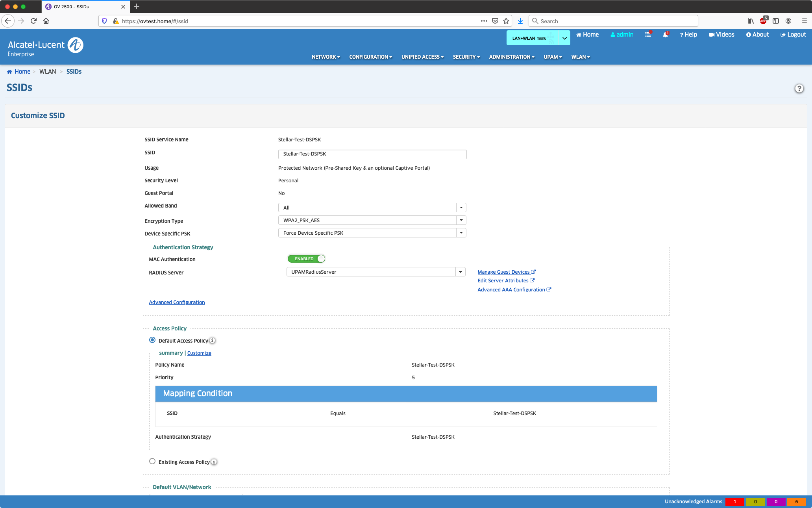Click the Alcatel-Lucent Enterprise logo

point(45,47)
